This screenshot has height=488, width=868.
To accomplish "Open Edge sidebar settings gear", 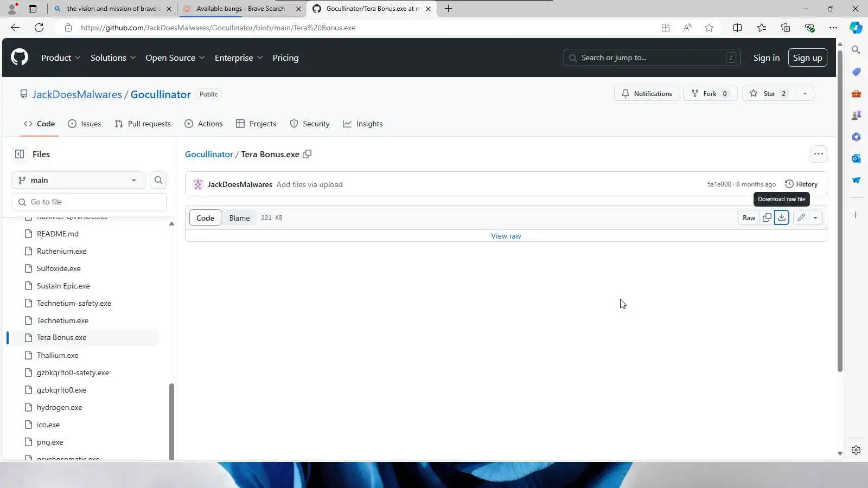I will 856,450.
